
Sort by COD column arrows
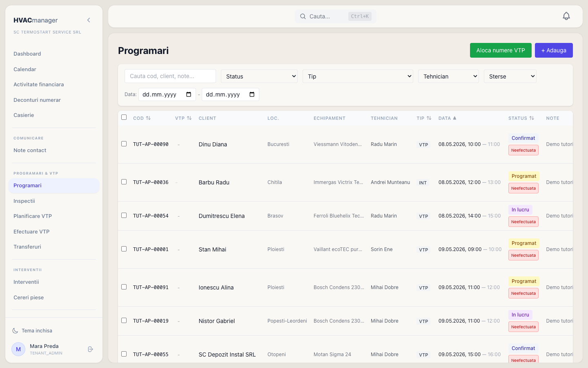click(x=148, y=118)
